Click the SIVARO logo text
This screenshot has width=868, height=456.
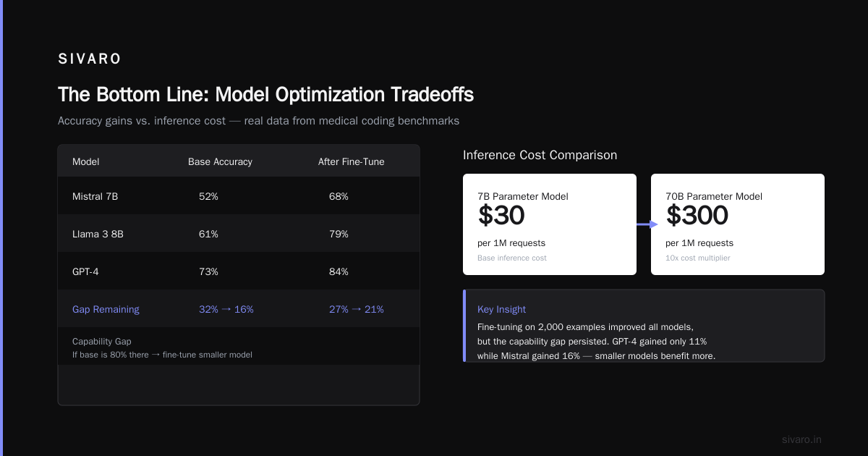tap(90, 59)
